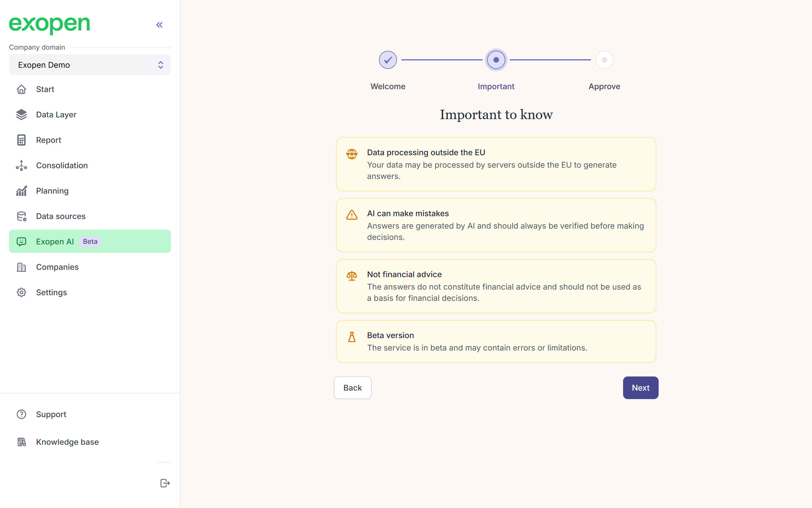Open the Report menu item
812x508 pixels.
[x=90, y=140]
